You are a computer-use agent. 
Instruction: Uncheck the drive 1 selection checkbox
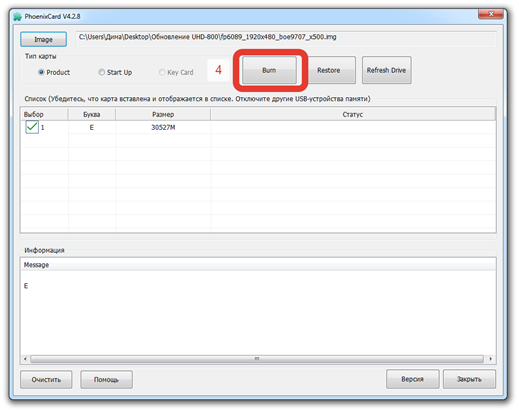click(x=32, y=127)
